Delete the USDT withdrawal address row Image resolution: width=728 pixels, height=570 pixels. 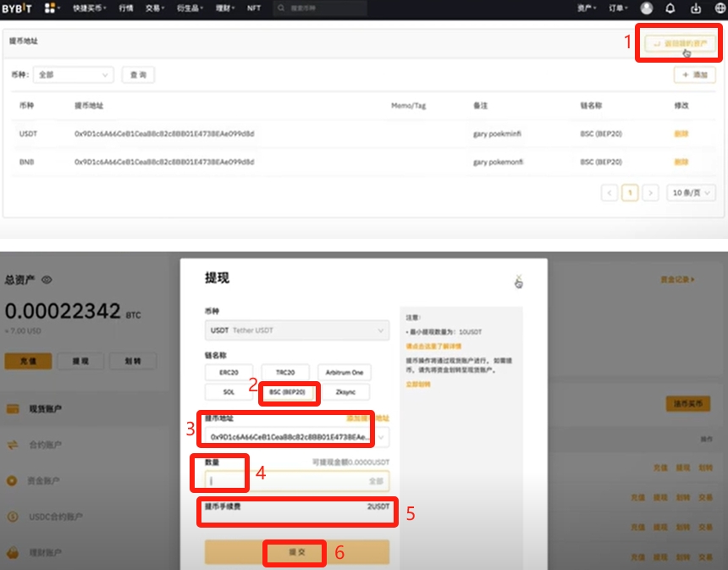[x=681, y=134]
